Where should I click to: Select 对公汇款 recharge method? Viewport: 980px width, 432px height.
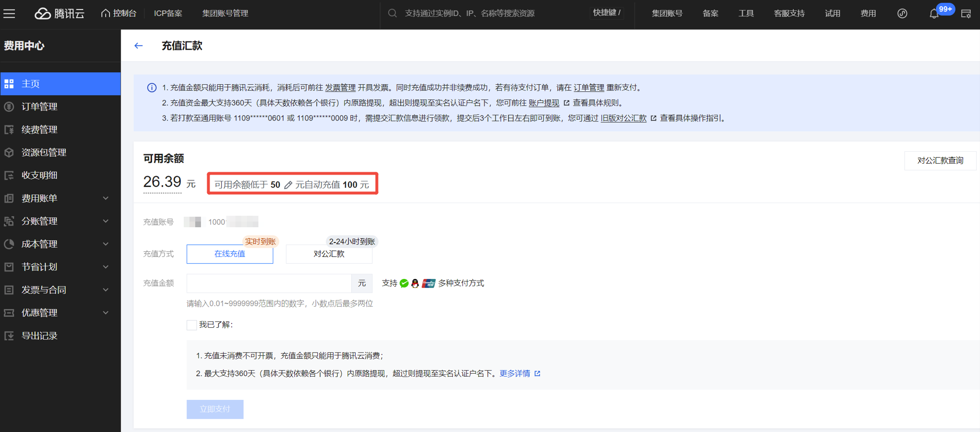(329, 254)
